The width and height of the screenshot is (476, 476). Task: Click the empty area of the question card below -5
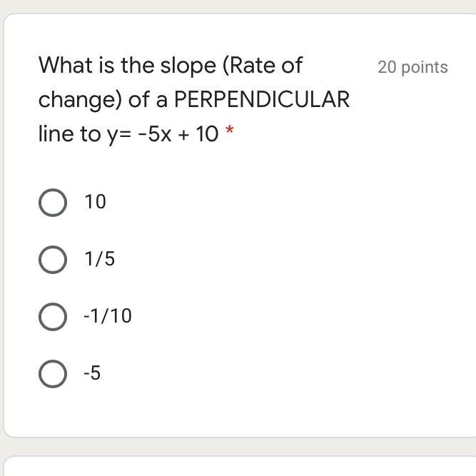coord(236,410)
